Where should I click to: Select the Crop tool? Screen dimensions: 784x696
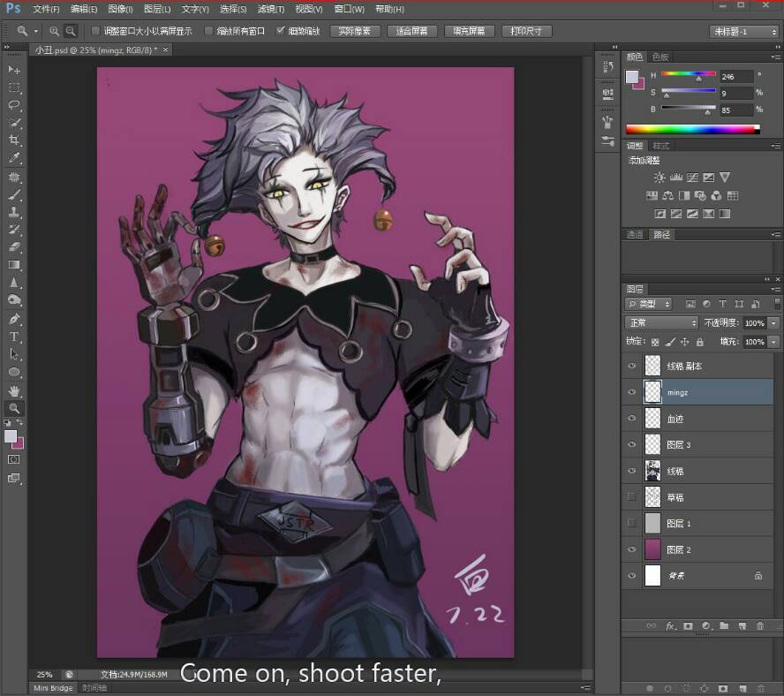(14, 140)
